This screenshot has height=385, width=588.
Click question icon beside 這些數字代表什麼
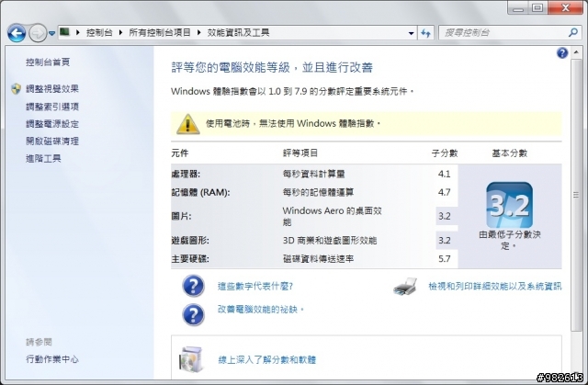pos(193,286)
